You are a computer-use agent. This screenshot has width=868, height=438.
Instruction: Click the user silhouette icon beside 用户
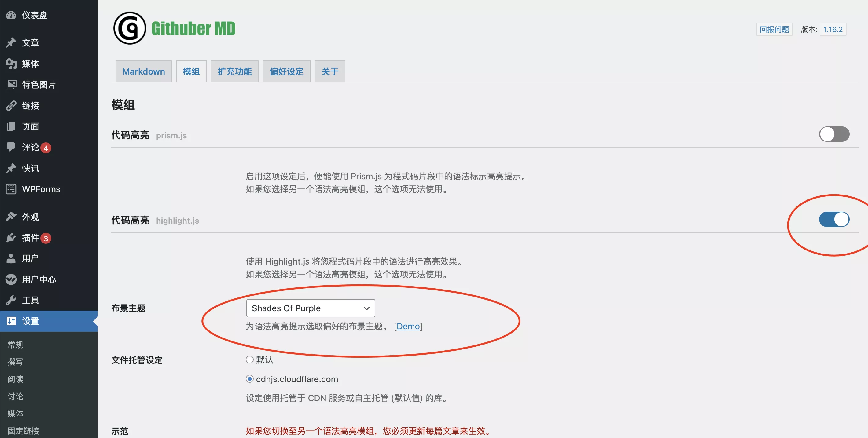tap(11, 259)
